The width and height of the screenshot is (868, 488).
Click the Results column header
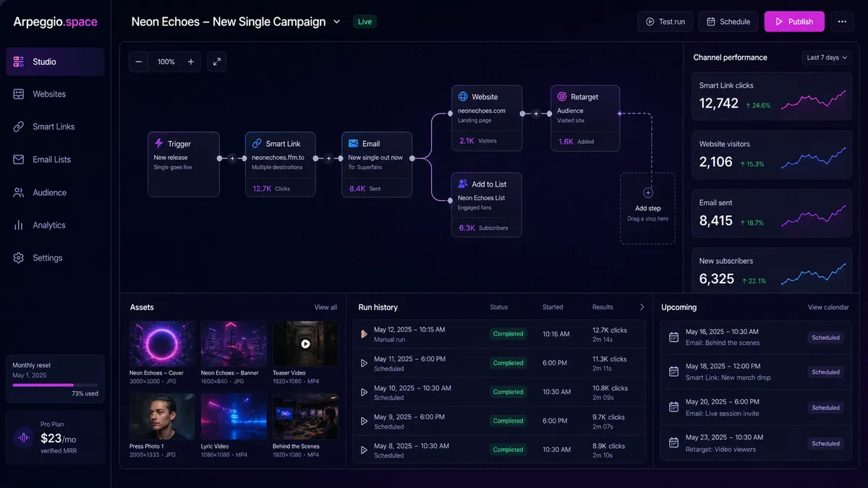[603, 307]
